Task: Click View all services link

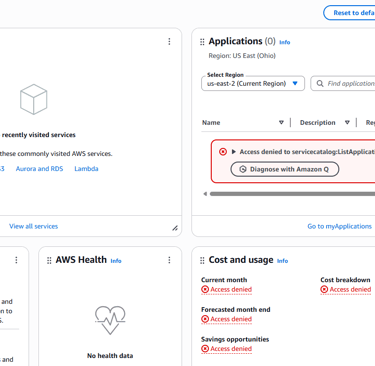Action: (x=33, y=226)
